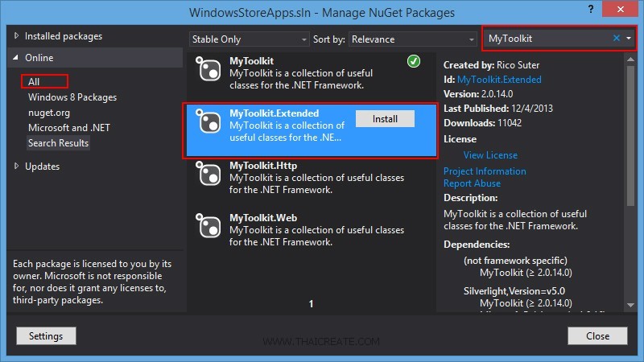
Task: Click the green installed checkmark on MyToolkit
Action: pyautogui.click(x=414, y=62)
